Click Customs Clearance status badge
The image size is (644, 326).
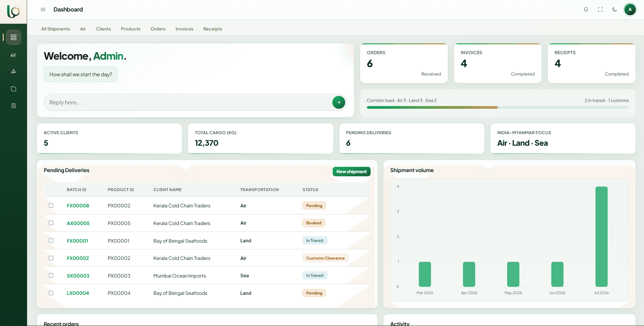pyautogui.click(x=325, y=258)
